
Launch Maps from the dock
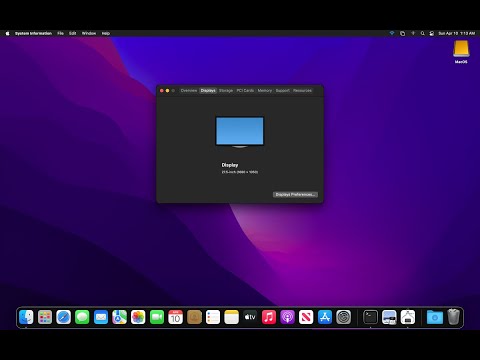click(120, 317)
